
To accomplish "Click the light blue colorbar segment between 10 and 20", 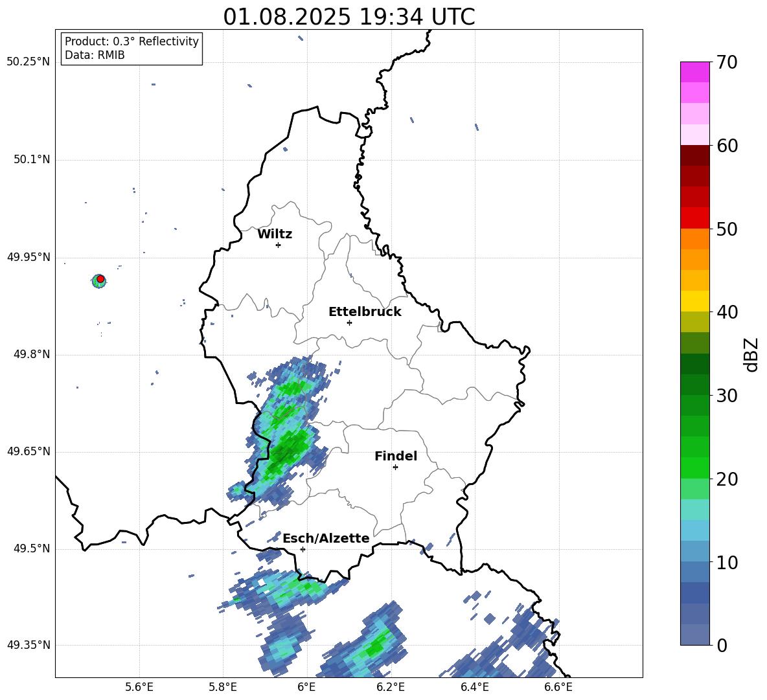I will (x=695, y=530).
